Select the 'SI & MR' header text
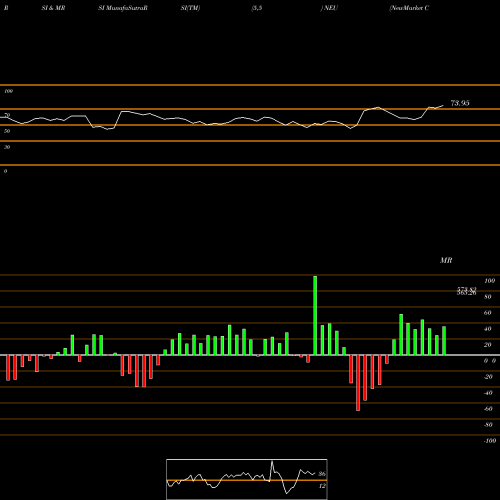Screen dimensions: 500x500 pos(53,8)
